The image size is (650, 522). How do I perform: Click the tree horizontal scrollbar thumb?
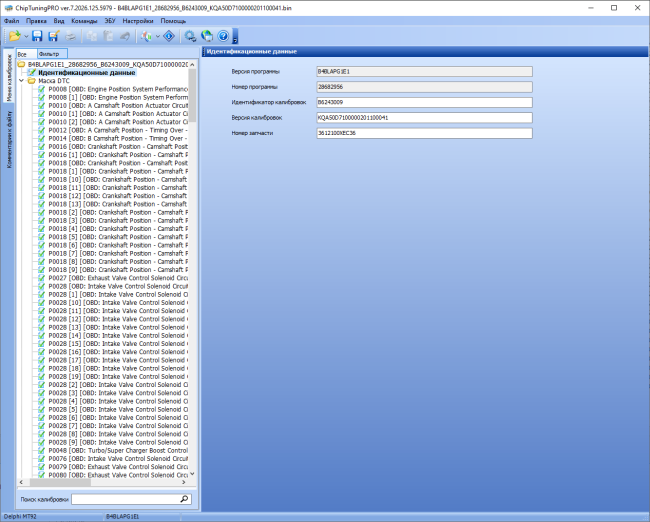60,482
